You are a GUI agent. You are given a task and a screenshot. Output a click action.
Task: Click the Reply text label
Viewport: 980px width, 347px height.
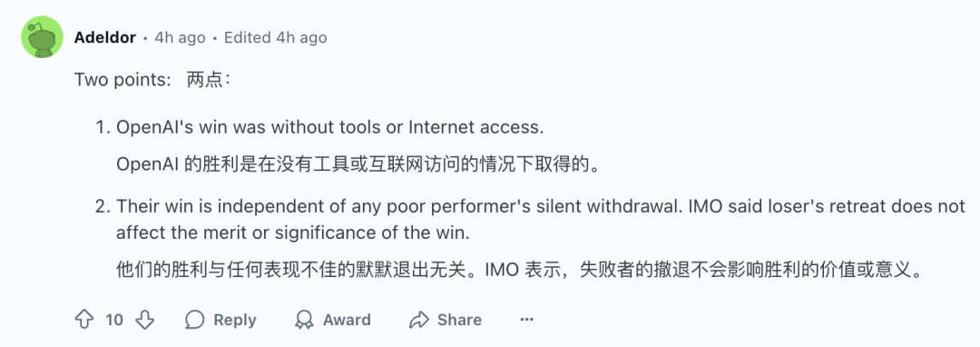point(235,320)
